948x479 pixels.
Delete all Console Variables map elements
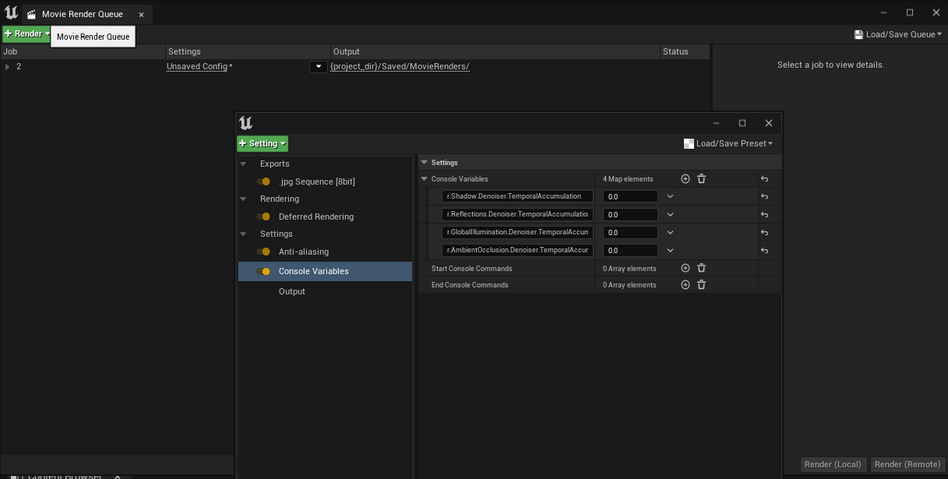(701, 179)
